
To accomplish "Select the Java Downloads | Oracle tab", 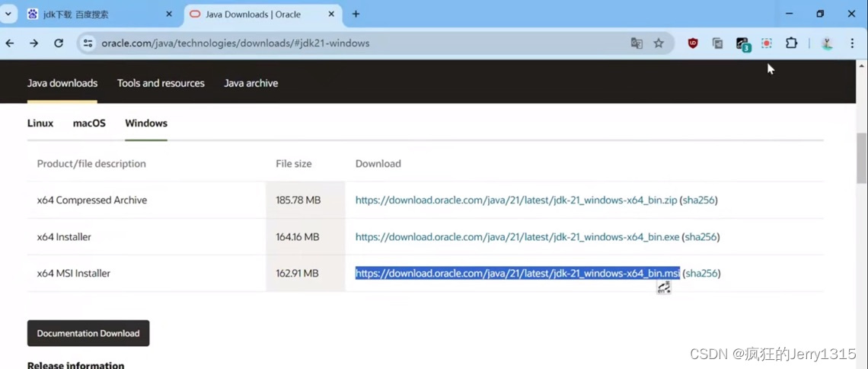I will 263,14.
